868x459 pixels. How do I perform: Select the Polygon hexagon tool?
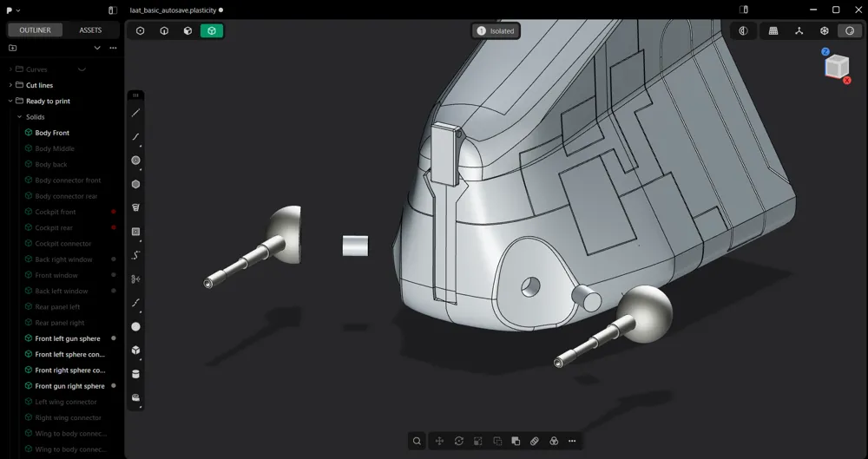click(x=135, y=184)
